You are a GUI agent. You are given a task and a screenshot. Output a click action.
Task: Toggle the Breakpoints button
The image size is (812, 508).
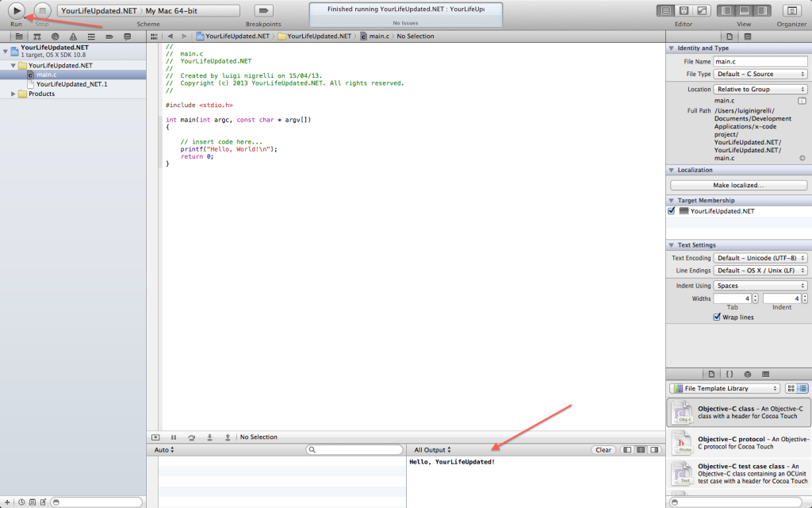tap(263, 10)
